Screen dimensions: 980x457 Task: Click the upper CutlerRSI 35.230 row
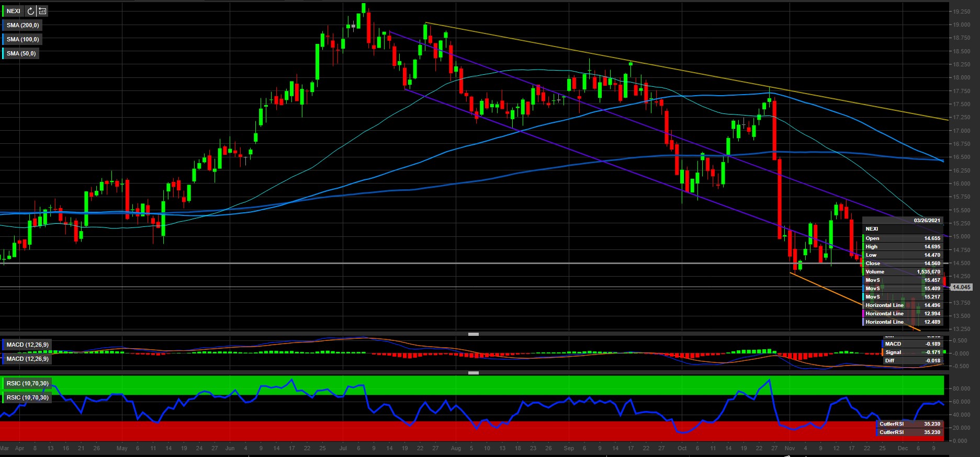coord(909,424)
